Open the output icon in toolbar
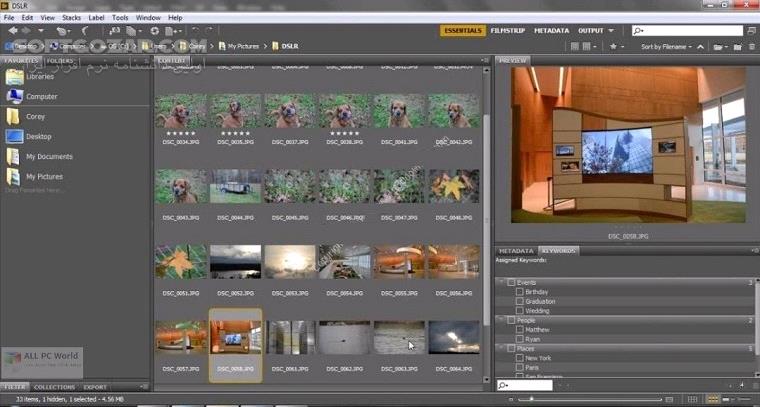The height and width of the screenshot is (407, 760). point(172,31)
